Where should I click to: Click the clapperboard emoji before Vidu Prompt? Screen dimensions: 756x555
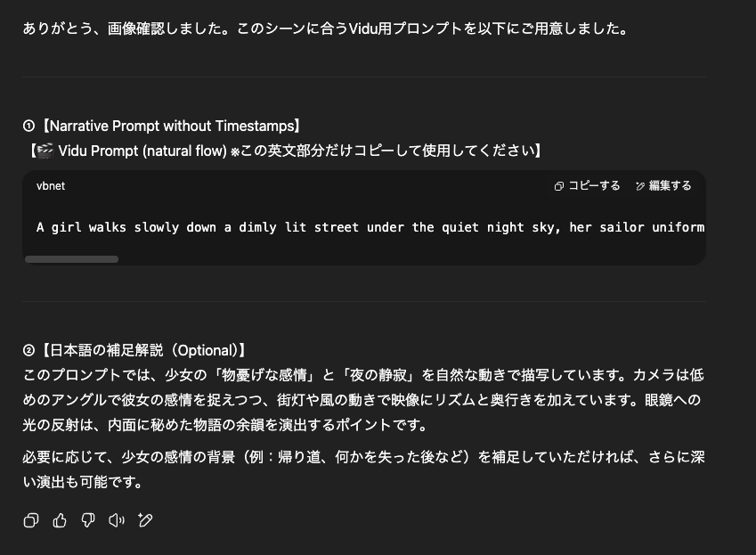[45, 151]
